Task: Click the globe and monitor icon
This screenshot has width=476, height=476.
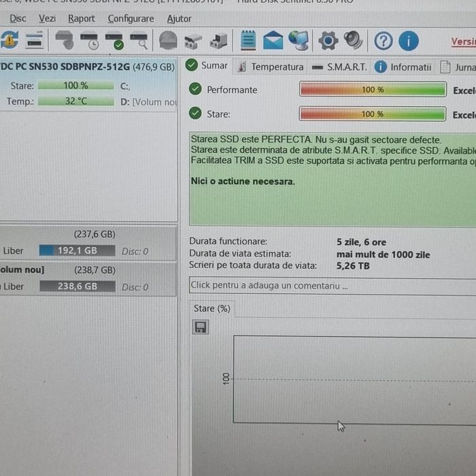Action: [x=299, y=40]
